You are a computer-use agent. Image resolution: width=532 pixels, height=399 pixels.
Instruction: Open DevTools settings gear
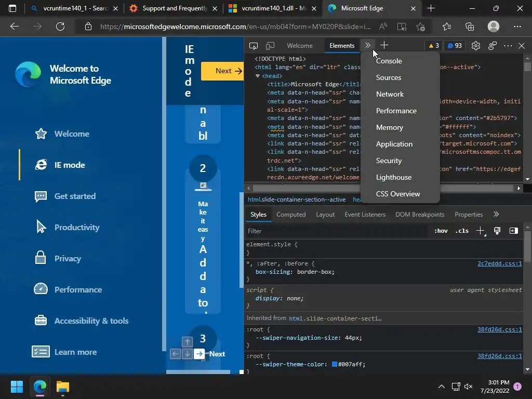476,46
